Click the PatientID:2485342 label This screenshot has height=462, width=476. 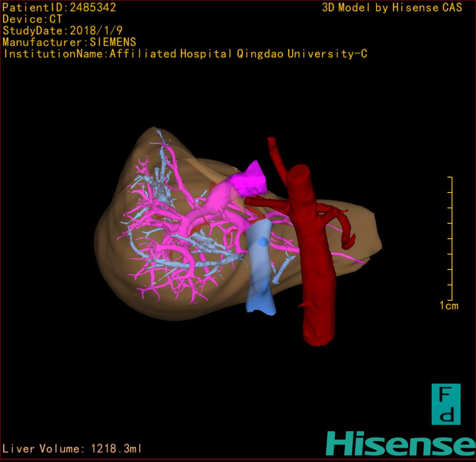point(59,7)
